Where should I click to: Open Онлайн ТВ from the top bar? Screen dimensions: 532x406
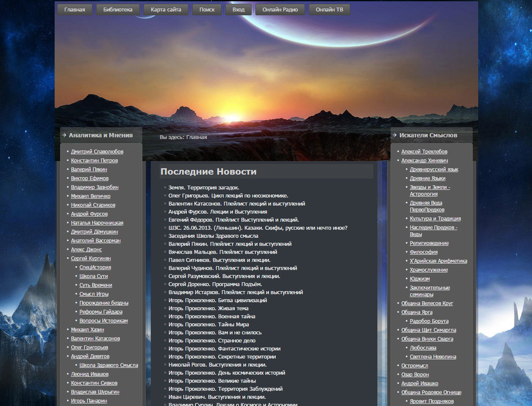(329, 10)
